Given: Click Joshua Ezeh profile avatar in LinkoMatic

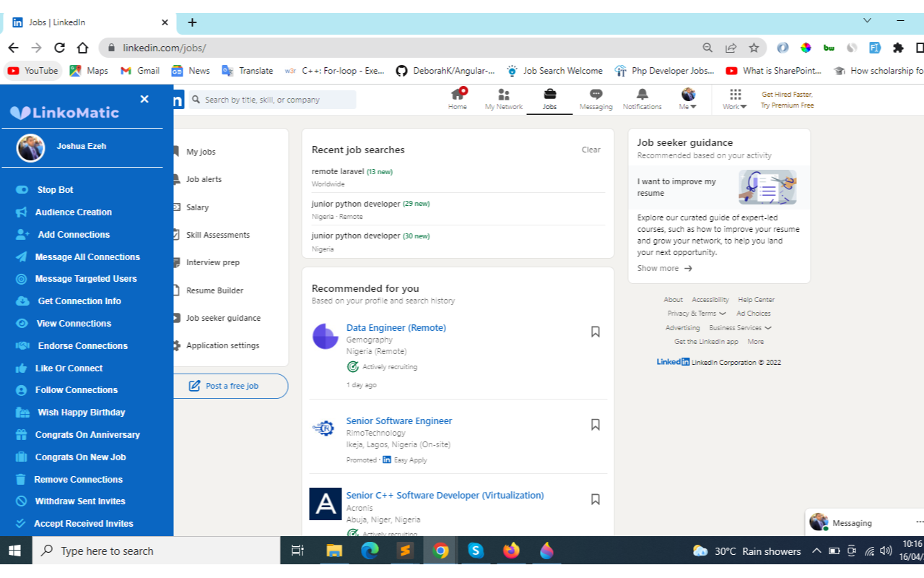Looking at the screenshot, I should point(31,147).
